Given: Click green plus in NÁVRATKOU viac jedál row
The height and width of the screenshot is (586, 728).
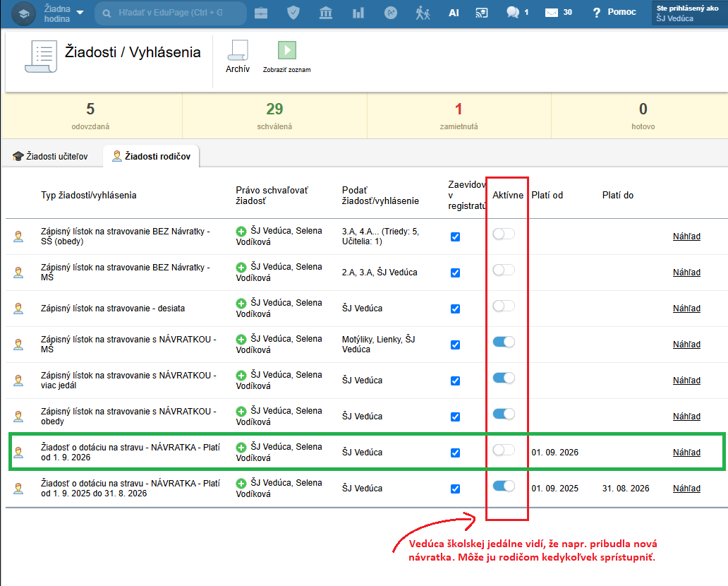Looking at the screenshot, I should pyautogui.click(x=241, y=376).
